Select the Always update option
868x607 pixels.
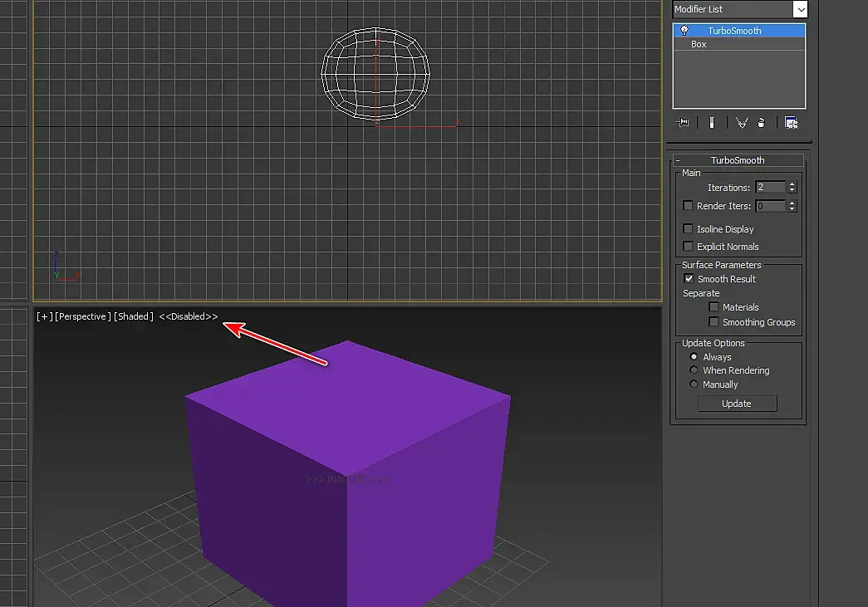693,357
